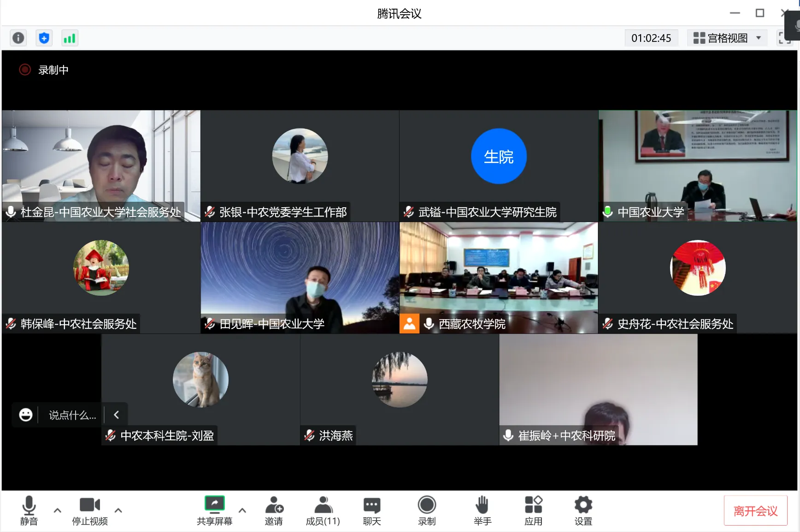Raise hand with 举手 button
The image size is (800, 532).
482,510
